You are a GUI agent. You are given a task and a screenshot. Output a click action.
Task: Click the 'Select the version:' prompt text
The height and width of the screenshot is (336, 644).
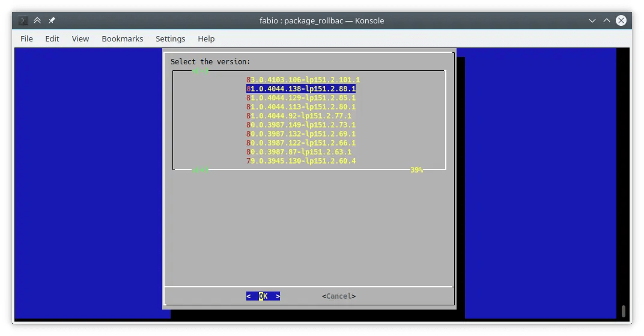point(210,62)
